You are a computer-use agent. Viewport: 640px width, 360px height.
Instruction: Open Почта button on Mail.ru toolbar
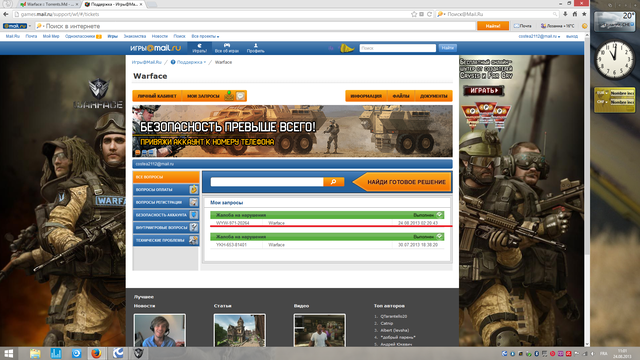click(x=522, y=26)
